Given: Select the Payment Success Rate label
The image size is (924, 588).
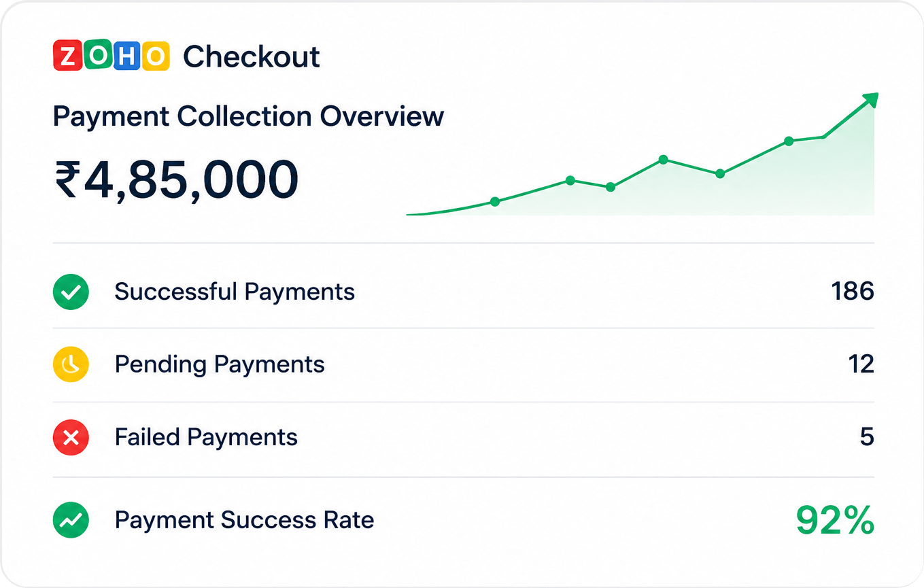Looking at the screenshot, I should click(244, 521).
